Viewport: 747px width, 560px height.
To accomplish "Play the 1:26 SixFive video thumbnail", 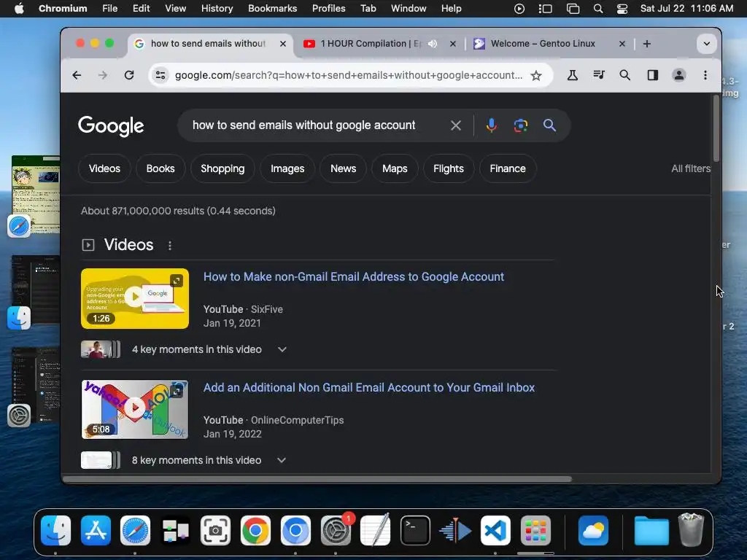I will click(135, 298).
